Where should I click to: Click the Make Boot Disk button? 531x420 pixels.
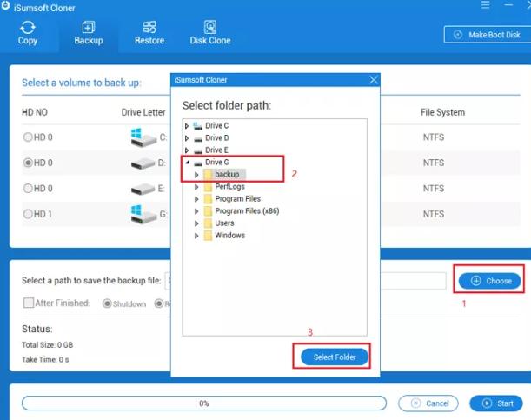click(x=488, y=35)
